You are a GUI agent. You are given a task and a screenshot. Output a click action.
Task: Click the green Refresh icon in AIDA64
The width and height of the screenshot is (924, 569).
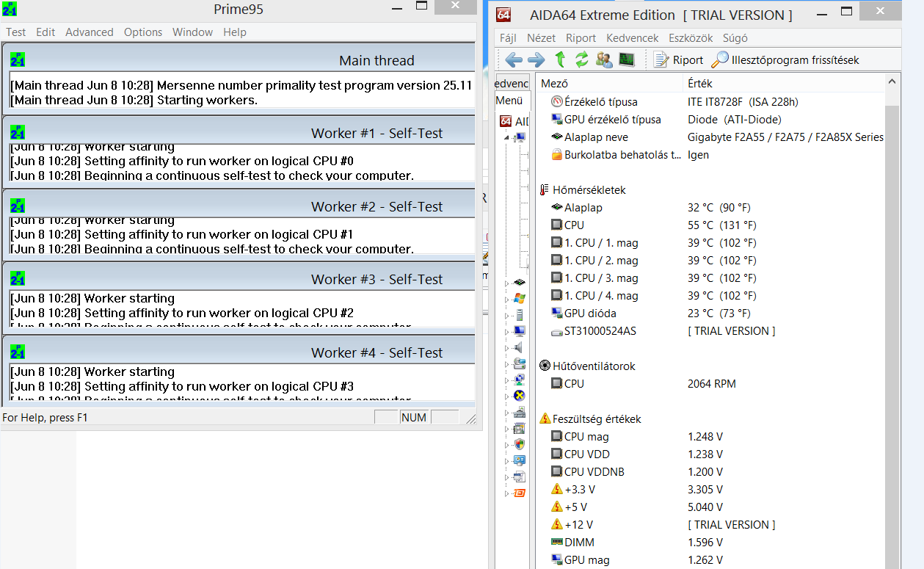tap(582, 59)
